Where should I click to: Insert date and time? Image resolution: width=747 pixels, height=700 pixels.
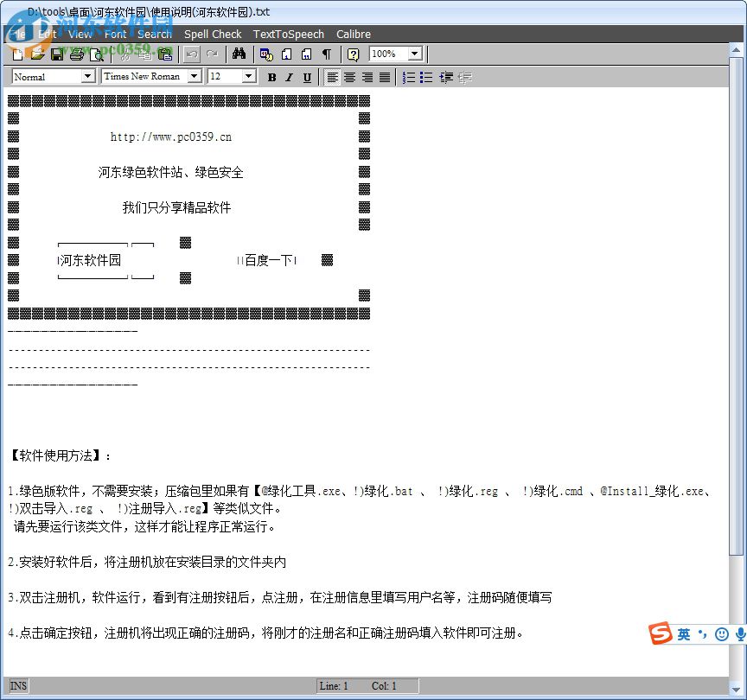(x=266, y=54)
